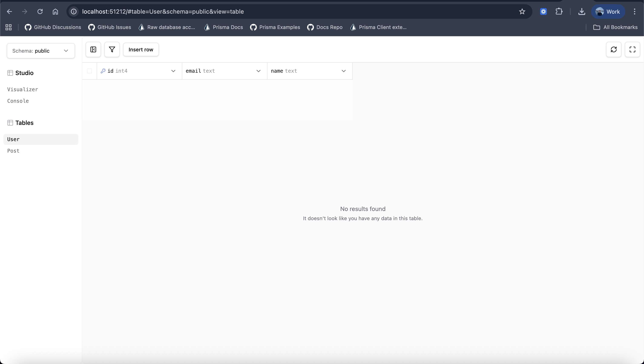Click the browser address bar
Viewport: 644px width, 364px height.
coord(275,12)
